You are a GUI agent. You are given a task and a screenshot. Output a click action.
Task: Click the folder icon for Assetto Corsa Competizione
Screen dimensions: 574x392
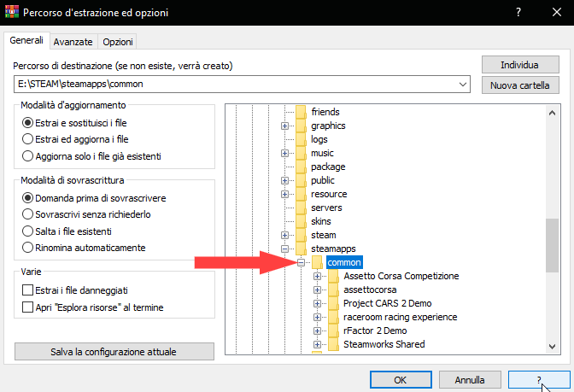[332, 276]
